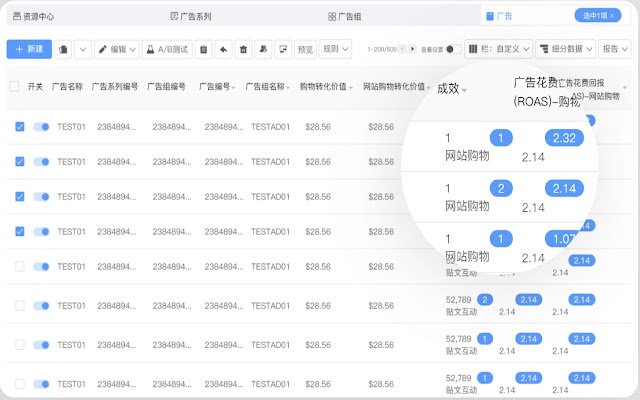Uncheck the fourth row's checkbox

point(20,231)
